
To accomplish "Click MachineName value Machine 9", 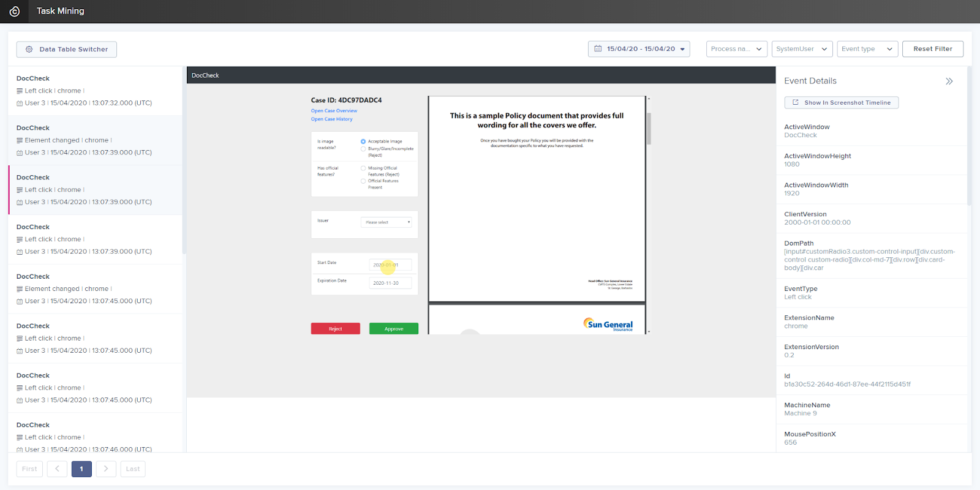I will (x=800, y=413).
